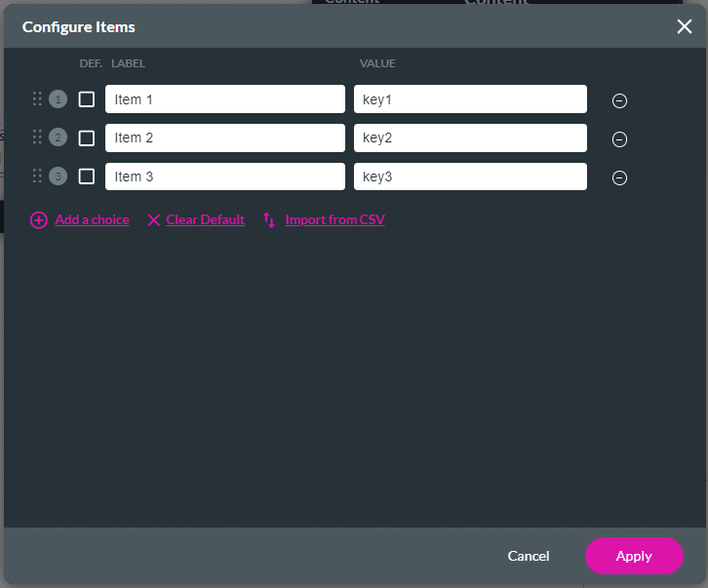The image size is (708, 588).
Task: Set Item 1 as default checkbox
Action: [x=87, y=98]
